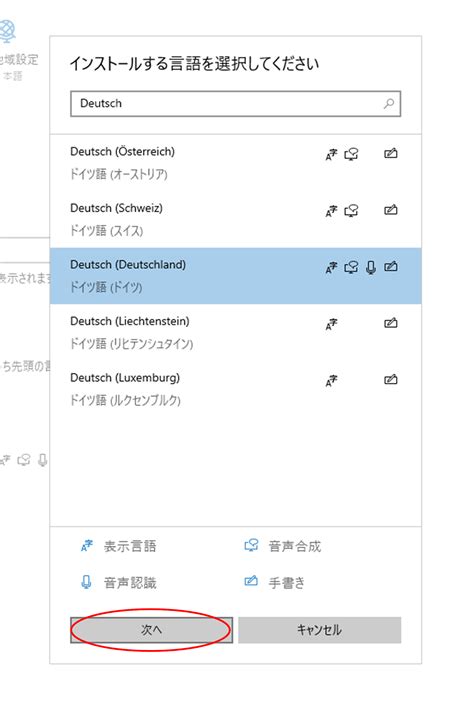The height and width of the screenshot is (704, 474).
Task: Click the キャンセル button
Action: click(320, 630)
